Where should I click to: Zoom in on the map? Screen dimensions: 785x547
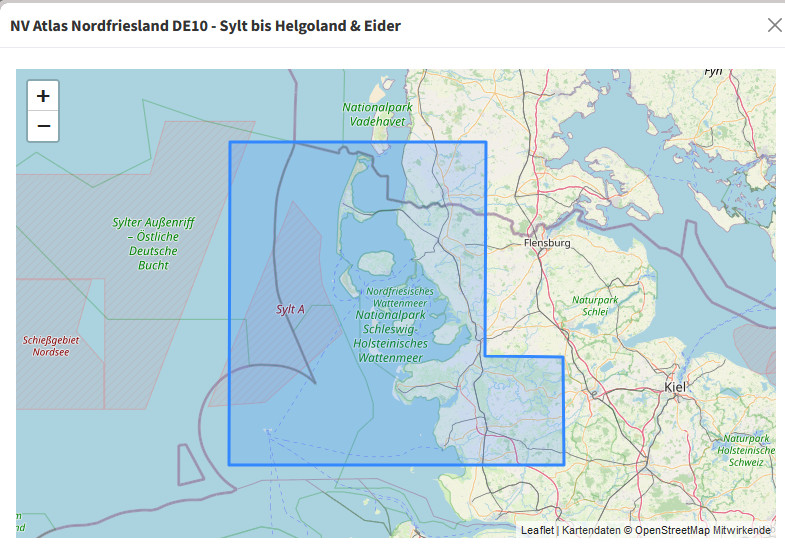pyautogui.click(x=43, y=96)
